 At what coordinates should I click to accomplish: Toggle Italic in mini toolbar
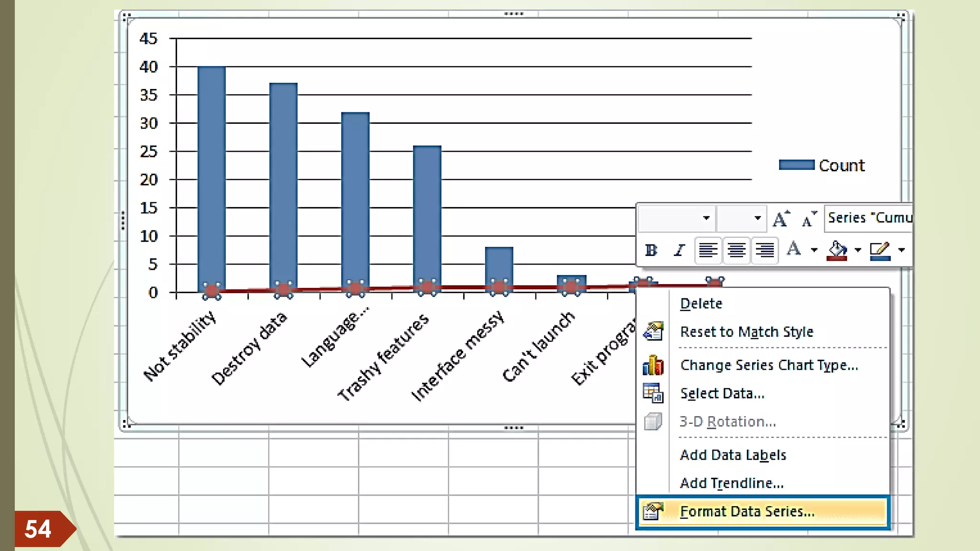click(x=679, y=250)
